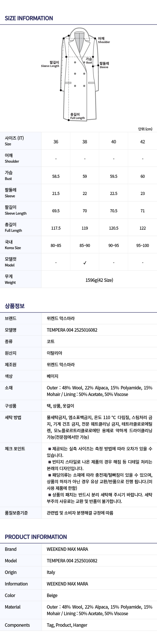
Task: Click the 상품정보 section heading
Action: [15, 306]
